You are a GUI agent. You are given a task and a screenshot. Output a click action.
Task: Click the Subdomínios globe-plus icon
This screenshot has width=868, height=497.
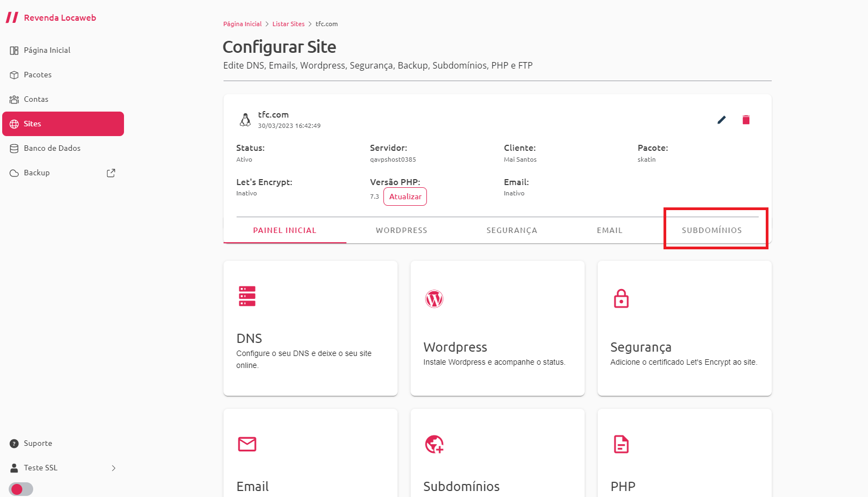pyautogui.click(x=434, y=444)
